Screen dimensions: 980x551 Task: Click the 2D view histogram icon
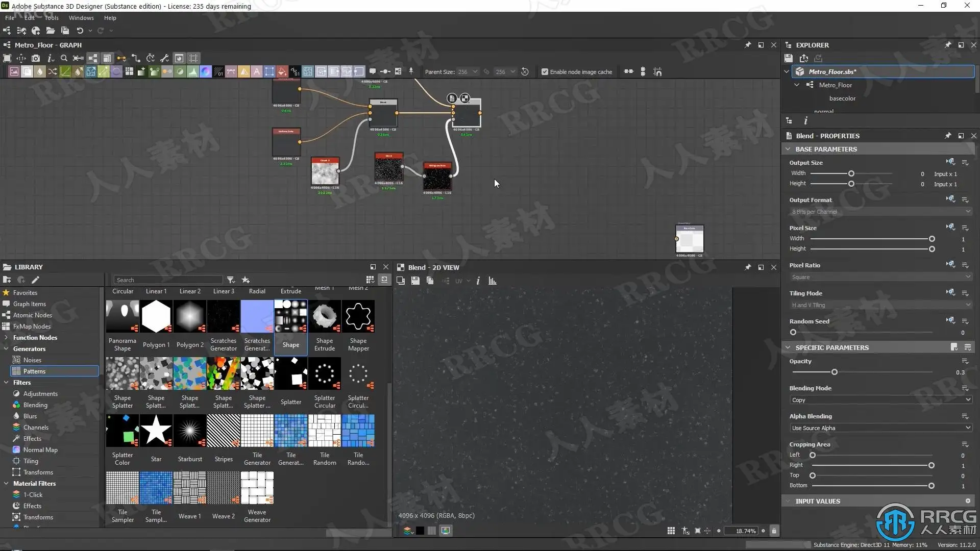click(493, 281)
